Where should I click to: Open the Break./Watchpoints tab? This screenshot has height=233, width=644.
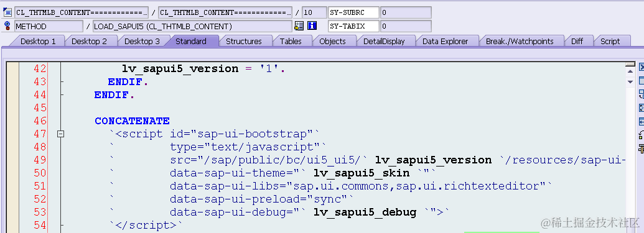tap(520, 41)
